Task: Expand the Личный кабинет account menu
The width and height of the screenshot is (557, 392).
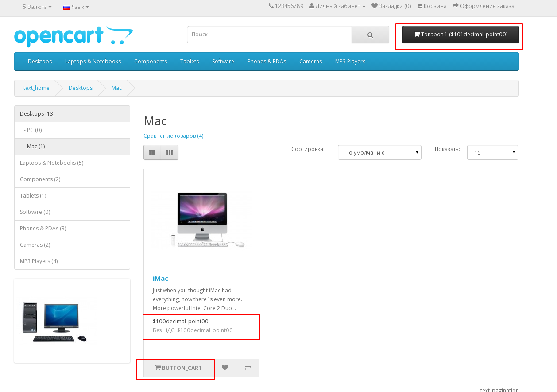Action: pyautogui.click(x=337, y=6)
